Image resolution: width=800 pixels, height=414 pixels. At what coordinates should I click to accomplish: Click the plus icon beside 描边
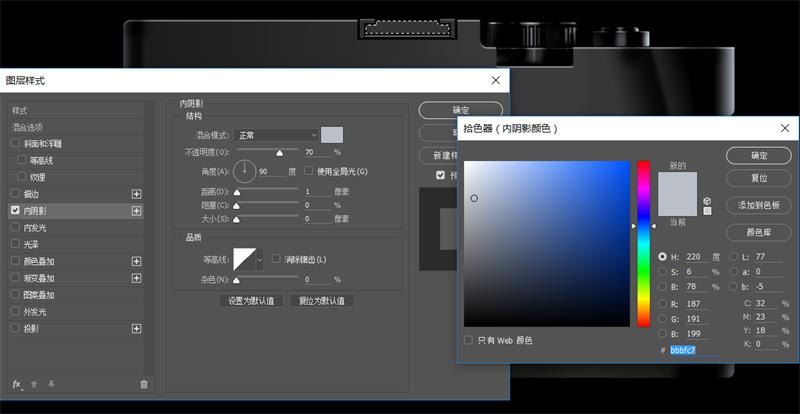pos(137,194)
